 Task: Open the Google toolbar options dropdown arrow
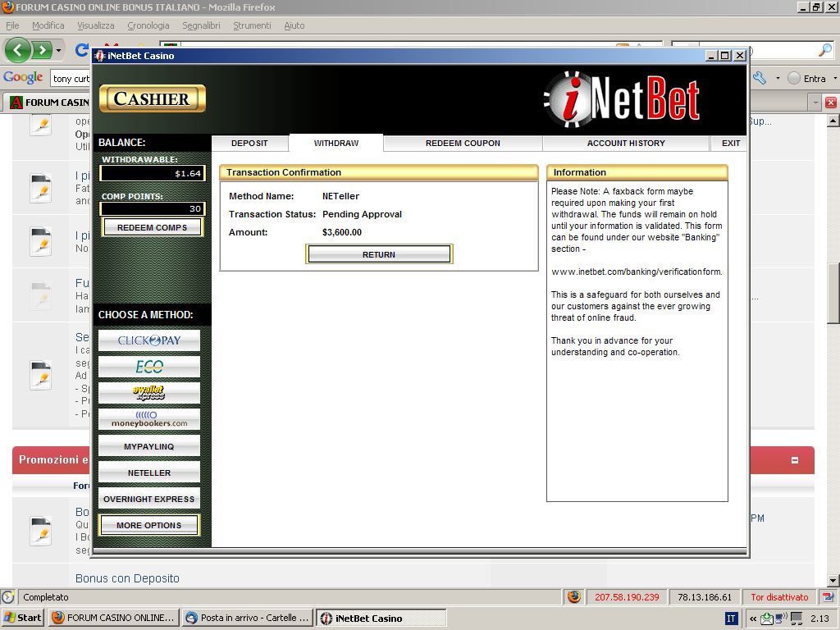pyautogui.click(x=778, y=78)
